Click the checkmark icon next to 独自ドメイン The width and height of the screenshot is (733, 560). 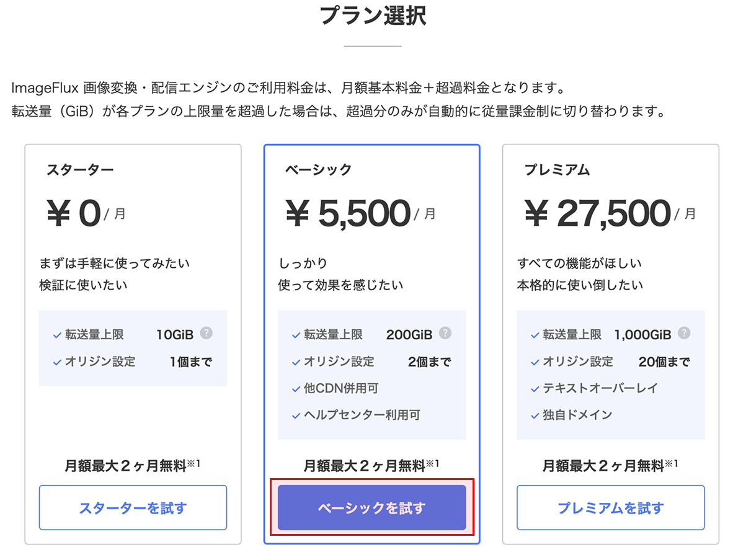(534, 416)
